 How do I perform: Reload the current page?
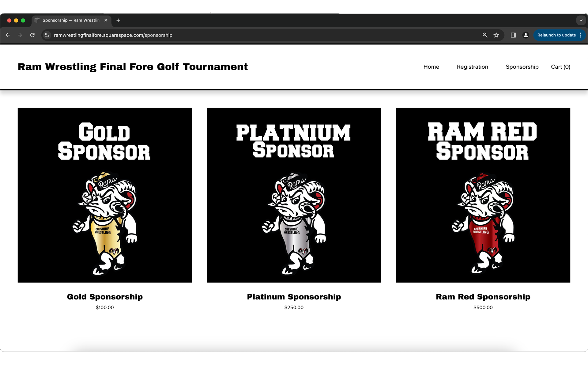click(x=32, y=35)
